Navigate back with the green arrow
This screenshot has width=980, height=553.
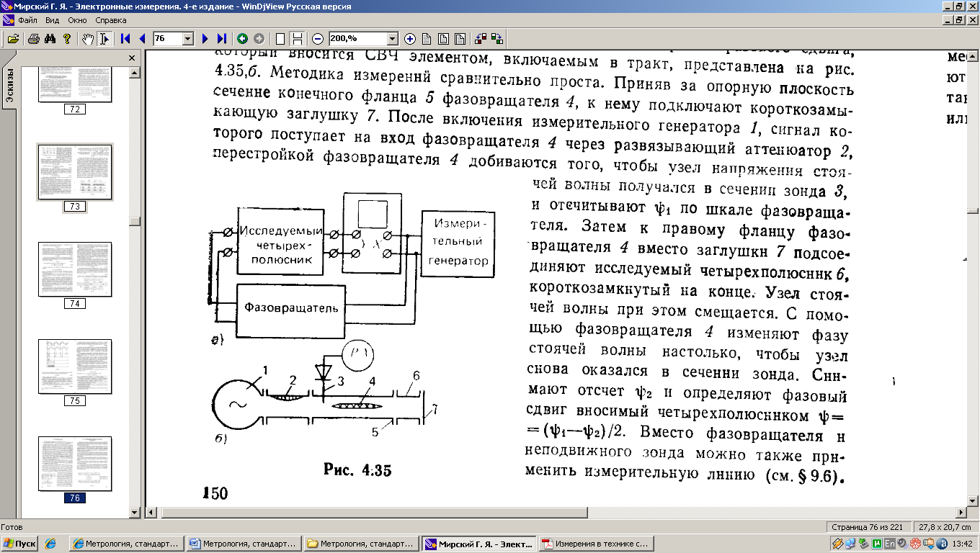point(242,39)
